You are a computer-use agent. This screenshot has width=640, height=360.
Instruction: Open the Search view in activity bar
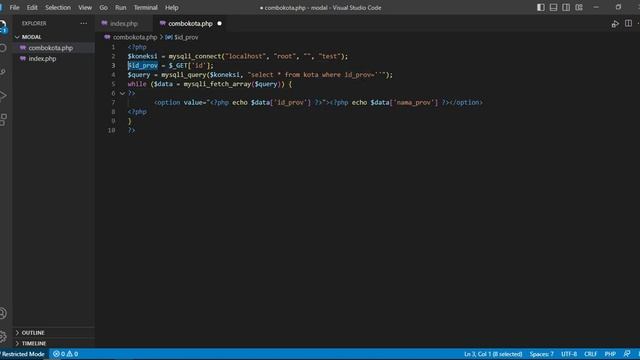pos(3,48)
